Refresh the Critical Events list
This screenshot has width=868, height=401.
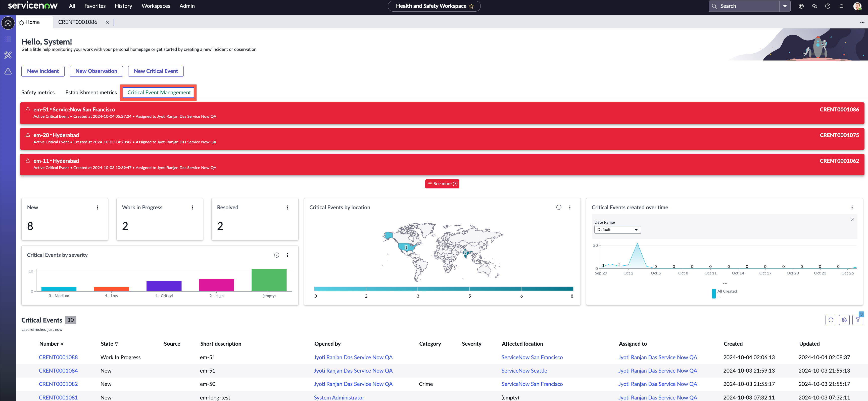[831, 320]
